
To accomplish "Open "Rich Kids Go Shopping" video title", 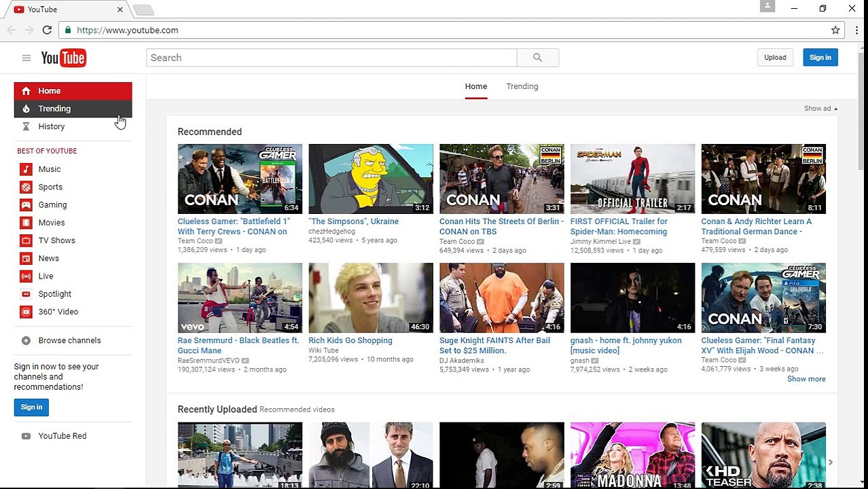I will coord(350,340).
